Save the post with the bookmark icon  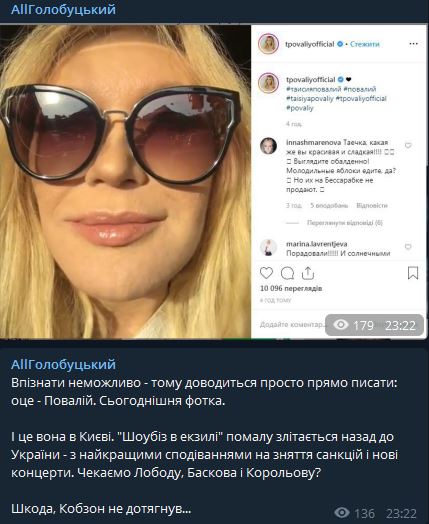(x=413, y=273)
